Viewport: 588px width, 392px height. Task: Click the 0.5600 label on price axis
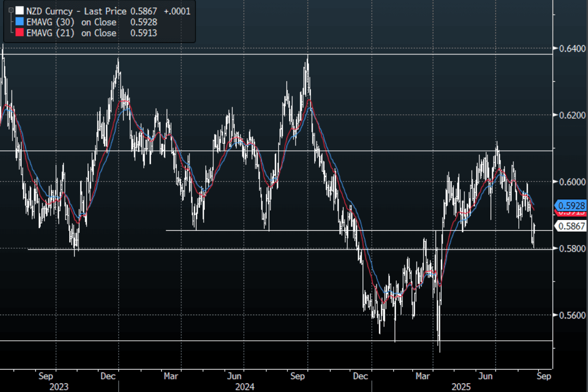coord(570,315)
